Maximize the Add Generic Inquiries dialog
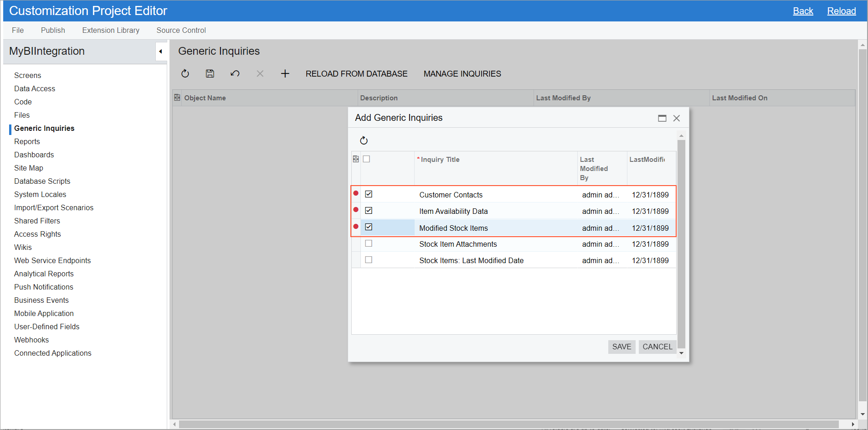 [x=662, y=118]
